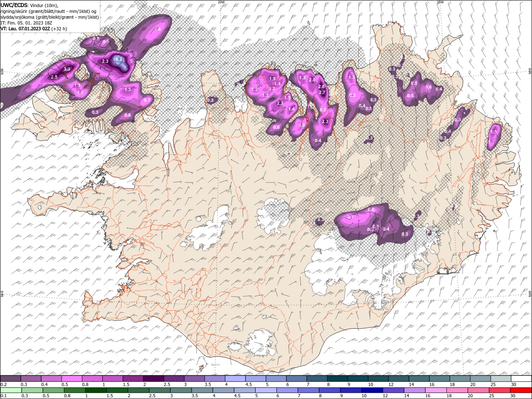Click the 3.3 precipitation value over the Westfjords
This screenshot has height=399, width=532.
67,69
